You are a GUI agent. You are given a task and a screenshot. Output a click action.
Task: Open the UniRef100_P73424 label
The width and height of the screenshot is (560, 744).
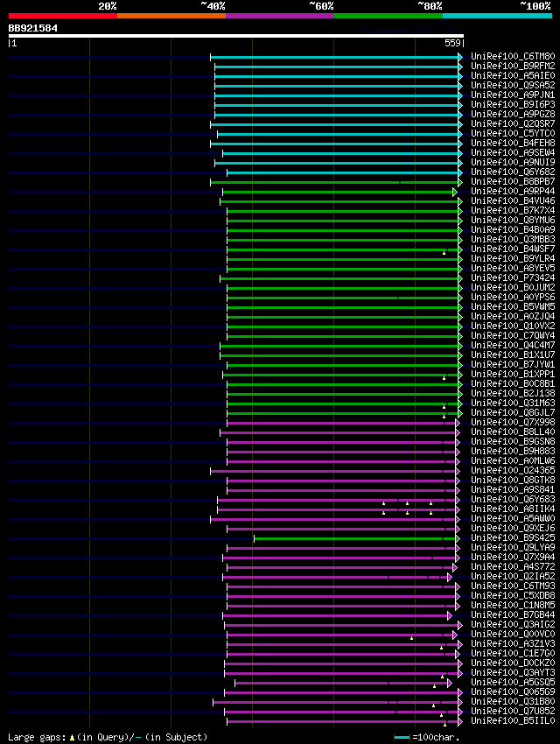pos(513,277)
